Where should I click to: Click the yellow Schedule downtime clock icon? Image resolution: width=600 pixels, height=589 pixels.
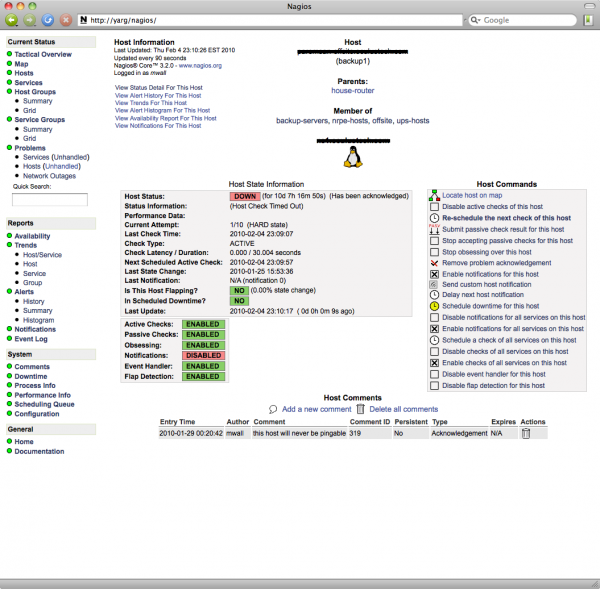click(x=433, y=306)
